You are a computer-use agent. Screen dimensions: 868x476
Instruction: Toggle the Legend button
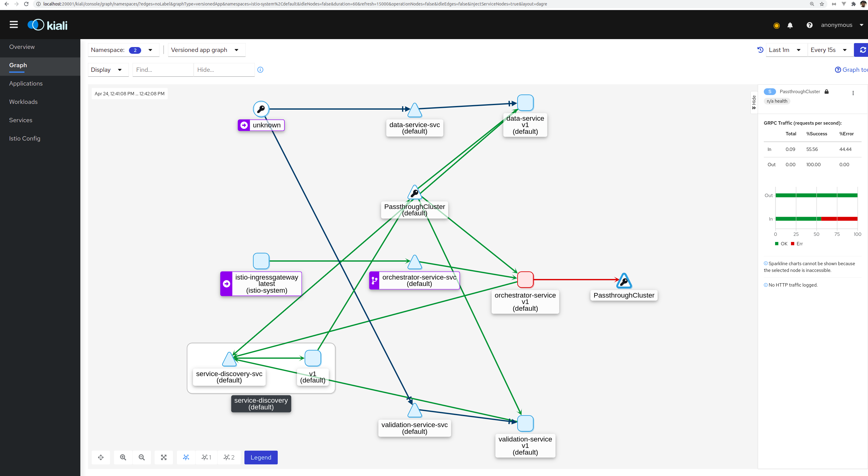tap(261, 457)
